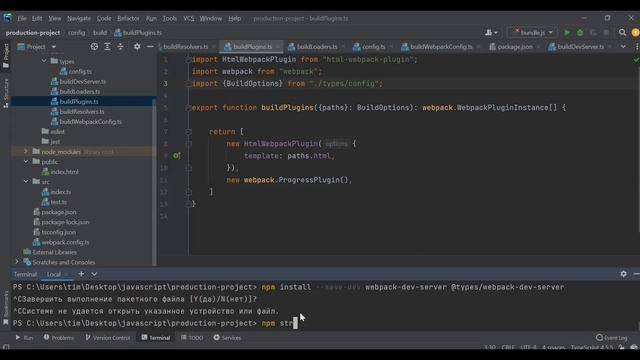Open the Services tool window

(x=227, y=338)
